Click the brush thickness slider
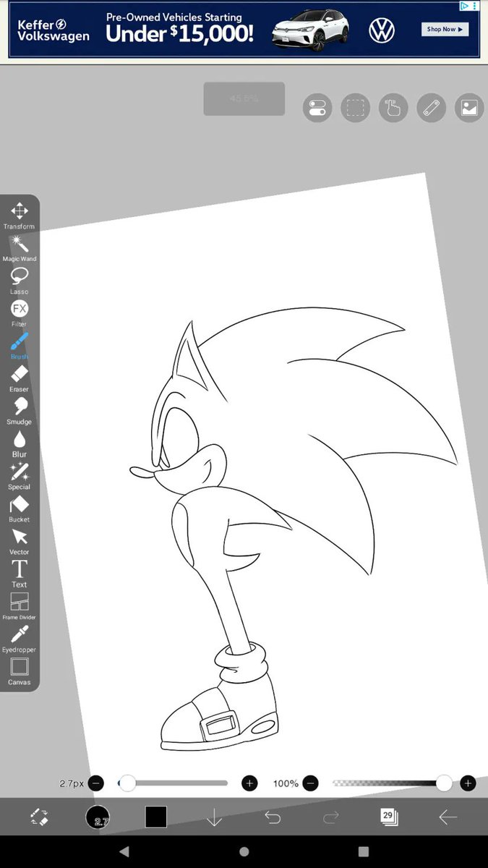The height and width of the screenshot is (868, 488). pos(173,783)
